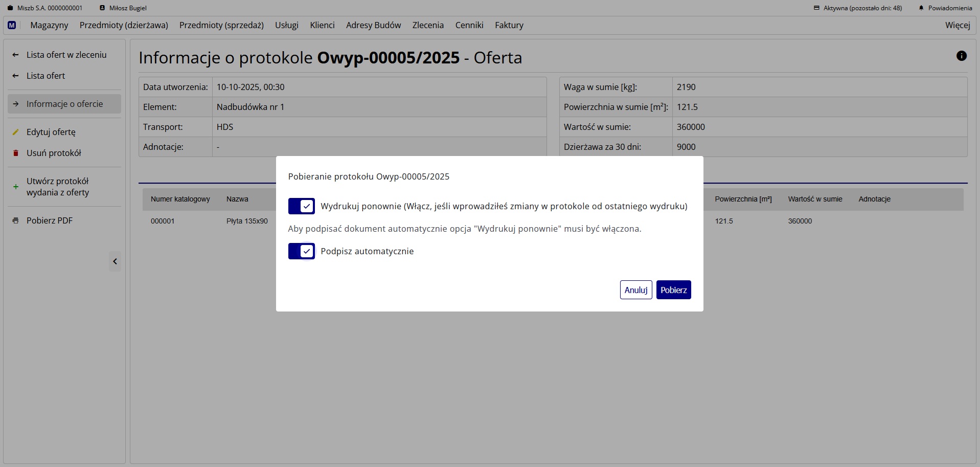Image resolution: width=980 pixels, height=467 pixels.
Task: Click the M logo icon in the top bar
Action: (x=12, y=25)
